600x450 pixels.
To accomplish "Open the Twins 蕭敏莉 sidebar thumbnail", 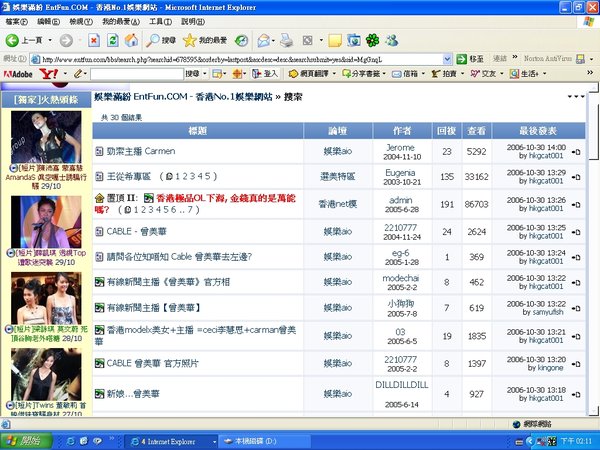I will (x=46, y=374).
